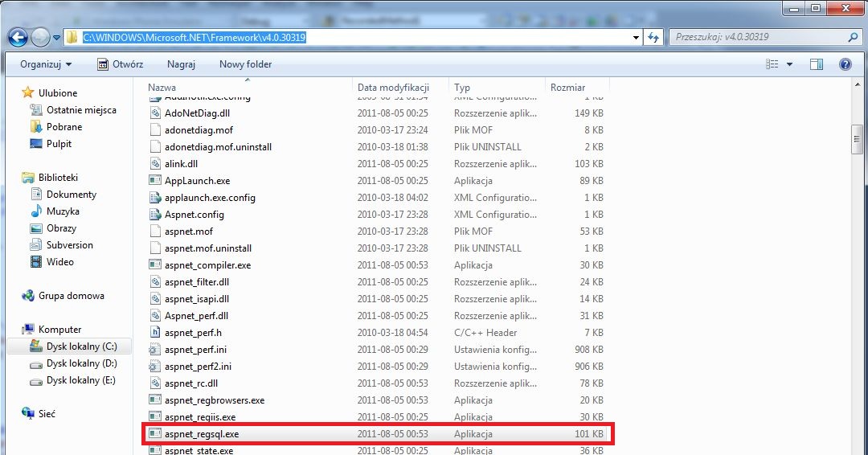Select the aspnet.mof file icon
The height and width of the screenshot is (455, 868).
coord(155,232)
